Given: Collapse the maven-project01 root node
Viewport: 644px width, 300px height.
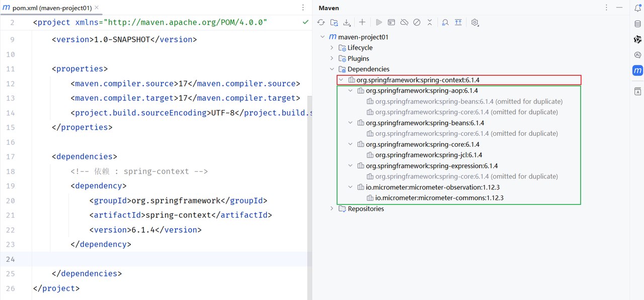Looking at the screenshot, I should tap(322, 37).
